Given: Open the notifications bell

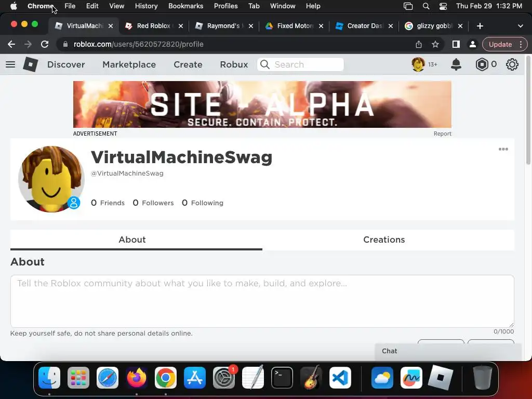Looking at the screenshot, I should tap(456, 64).
